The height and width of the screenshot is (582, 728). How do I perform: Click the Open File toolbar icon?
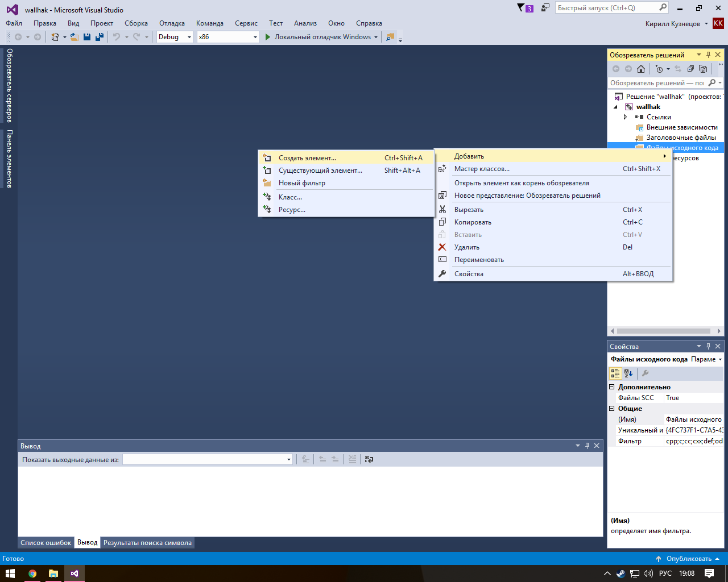74,37
